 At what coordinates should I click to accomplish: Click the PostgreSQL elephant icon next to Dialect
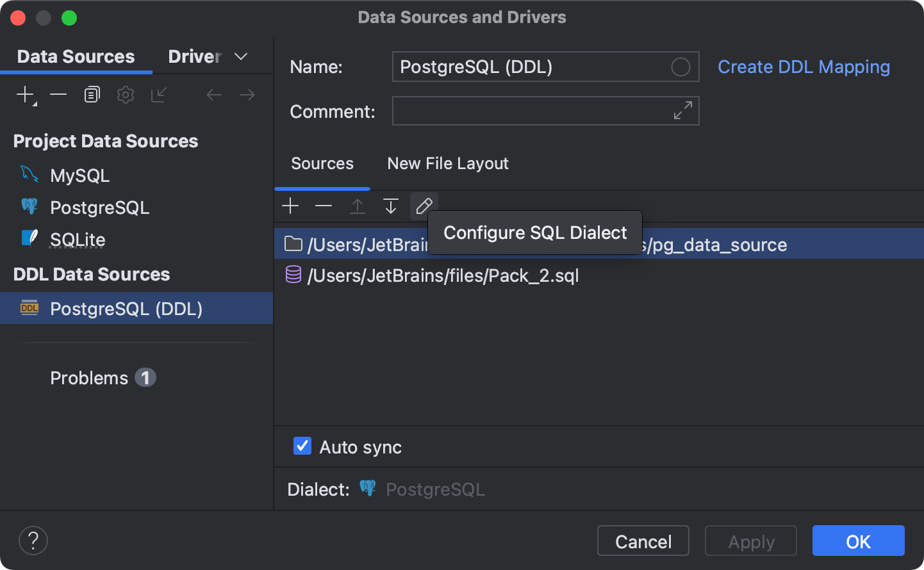pos(368,489)
